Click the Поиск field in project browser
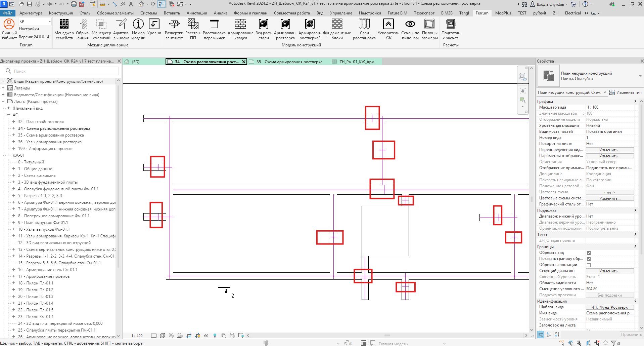Viewport: 644px width, 346px height. click(x=61, y=71)
